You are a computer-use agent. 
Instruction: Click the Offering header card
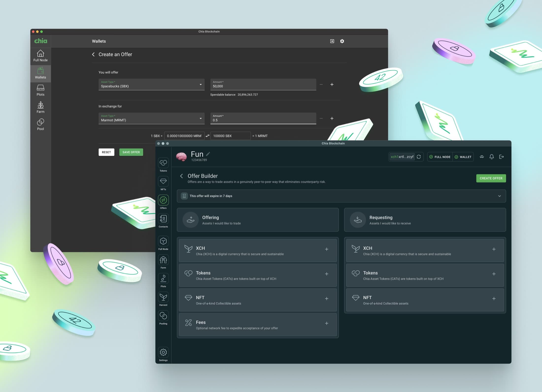(258, 220)
